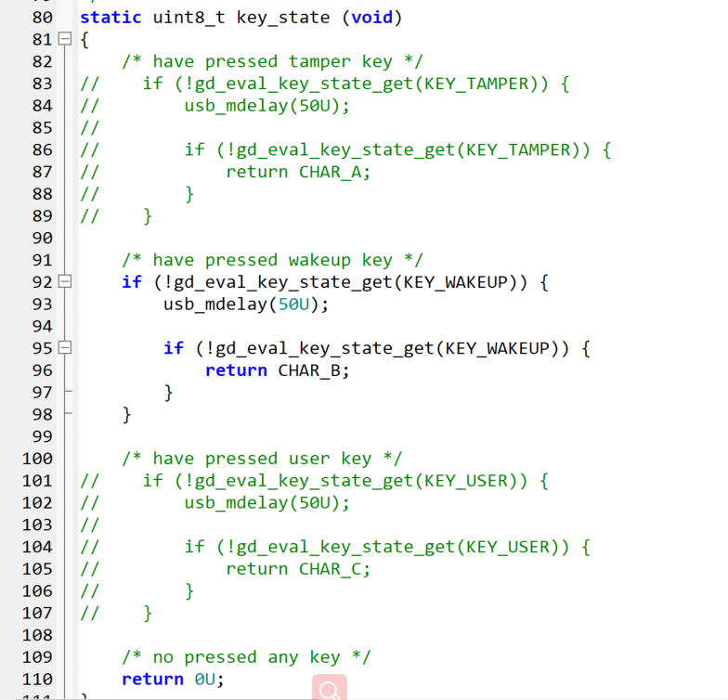
Task: Click the 'have pressed user key' comment
Action: pos(262,459)
